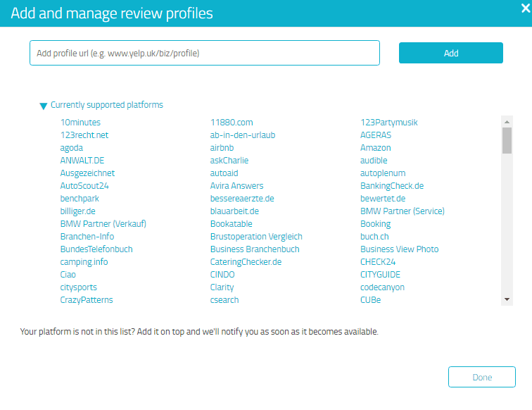Image resolution: width=532 pixels, height=410 pixels.
Task: Open the CUBe platform
Action: click(370, 300)
